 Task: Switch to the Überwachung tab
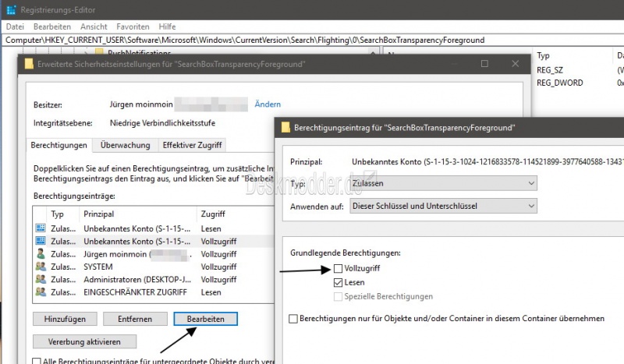click(126, 145)
